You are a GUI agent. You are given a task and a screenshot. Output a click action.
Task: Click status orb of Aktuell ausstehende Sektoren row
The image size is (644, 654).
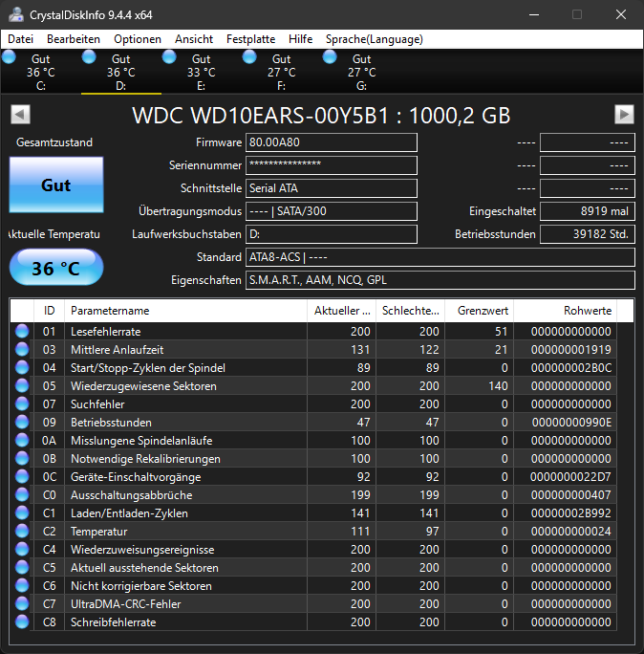(22, 567)
